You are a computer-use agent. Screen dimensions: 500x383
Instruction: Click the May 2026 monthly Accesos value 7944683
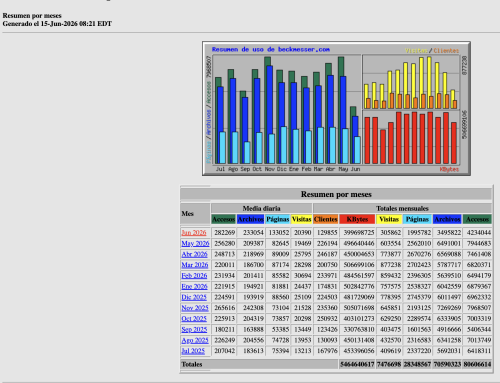point(479,243)
